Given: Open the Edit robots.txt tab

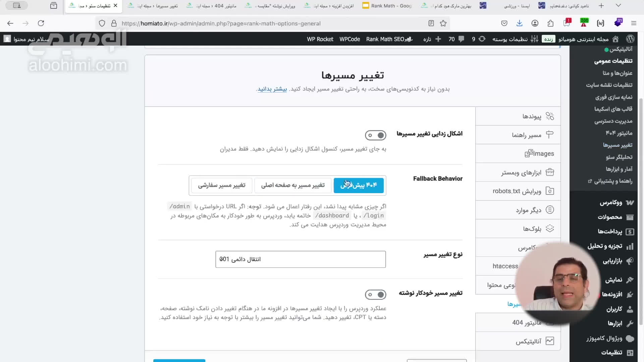Looking at the screenshot, I should (x=518, y=191).
